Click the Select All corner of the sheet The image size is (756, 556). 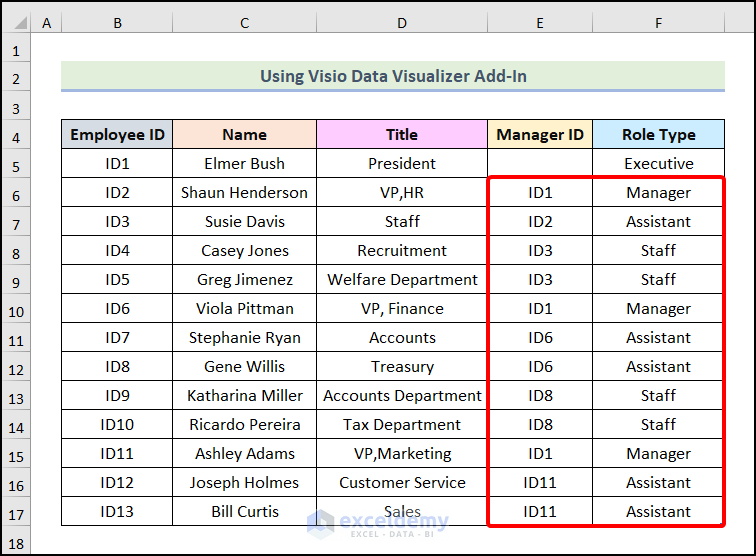(x=16, y=22)
